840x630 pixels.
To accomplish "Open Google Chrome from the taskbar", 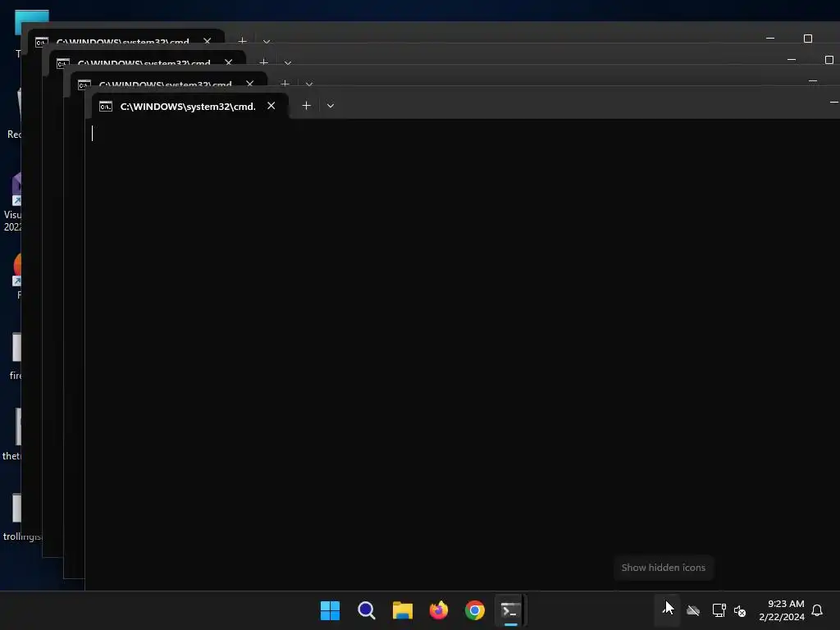I will pyautogui.click(x=475, y=610).
